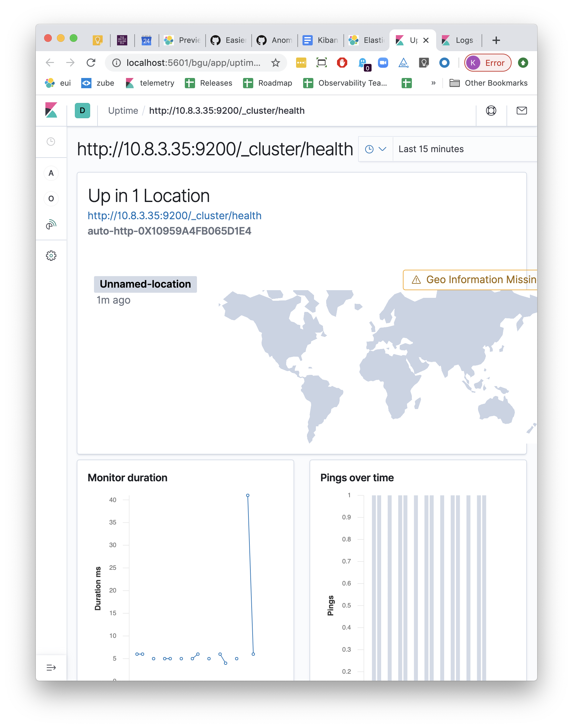Open the recently viewed clock icon in sidebar
Viewport: 573px width, 728px height.
coord(51,142)
